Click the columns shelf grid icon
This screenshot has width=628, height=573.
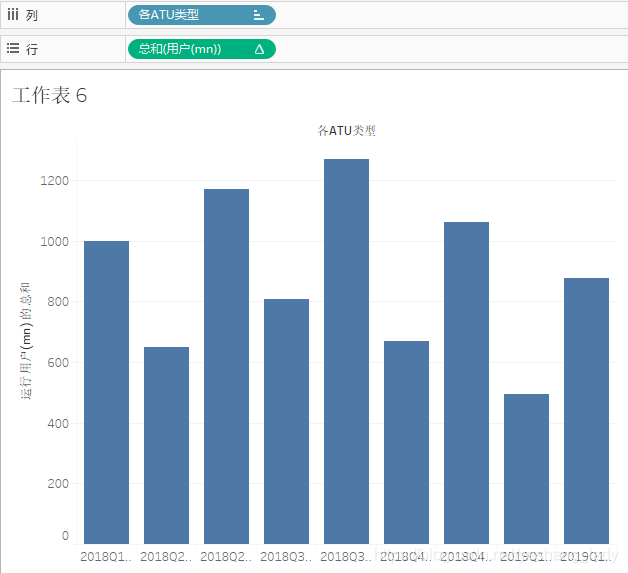click(x=13, y=14)
